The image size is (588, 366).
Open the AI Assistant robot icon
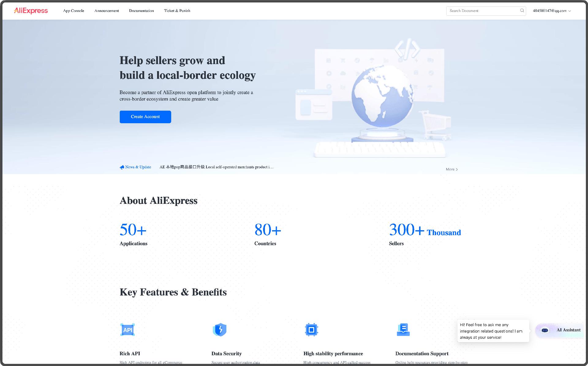point(545,330)
